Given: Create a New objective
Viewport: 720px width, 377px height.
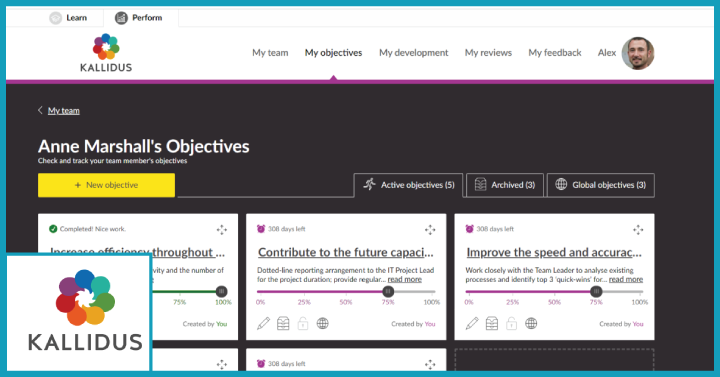Looking at the screenshot, I should pyautogui.click(x=106, y=185).
